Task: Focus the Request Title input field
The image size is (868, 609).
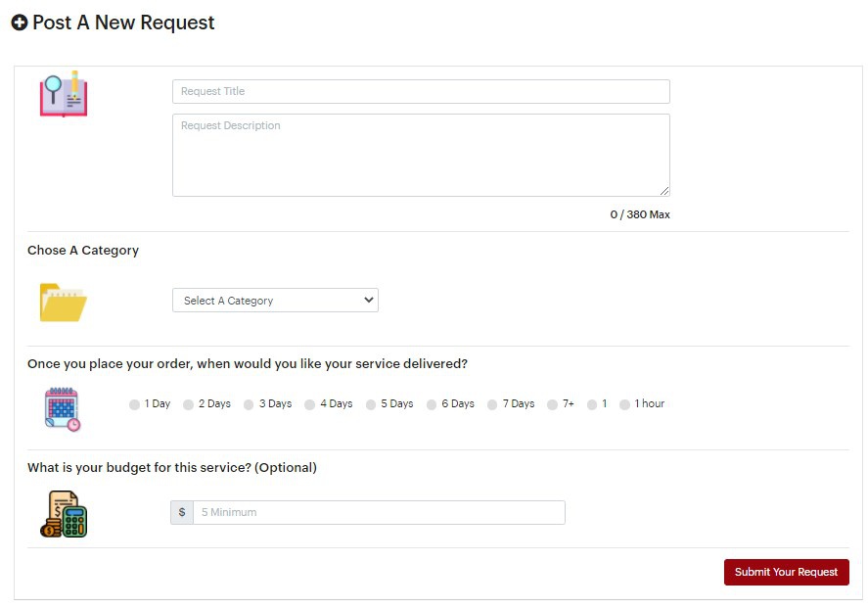Action: [421, 92]
